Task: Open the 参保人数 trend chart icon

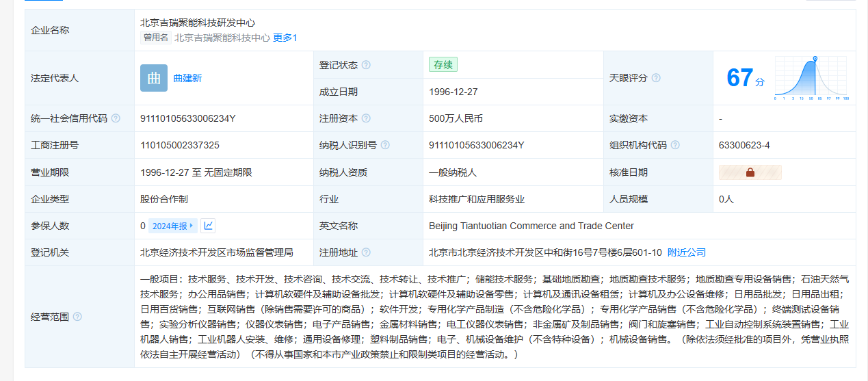Action: click(x=208, y=226)
